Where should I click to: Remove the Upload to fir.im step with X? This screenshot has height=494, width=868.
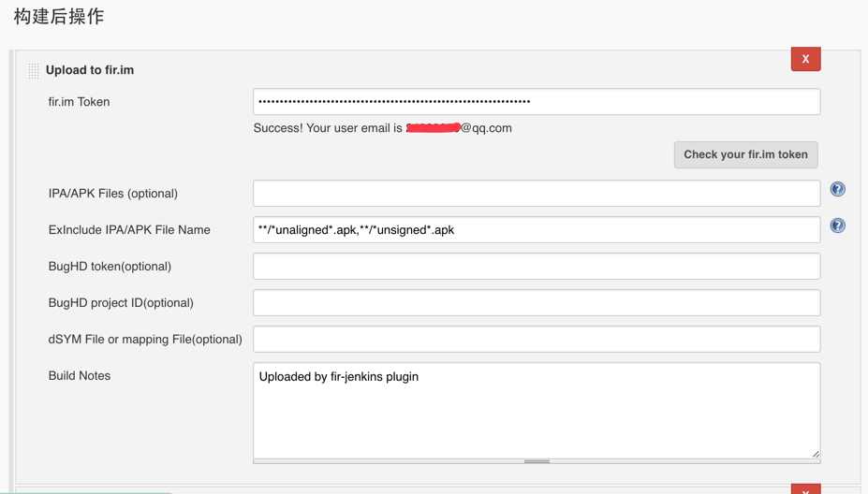[x=805, y=59]
